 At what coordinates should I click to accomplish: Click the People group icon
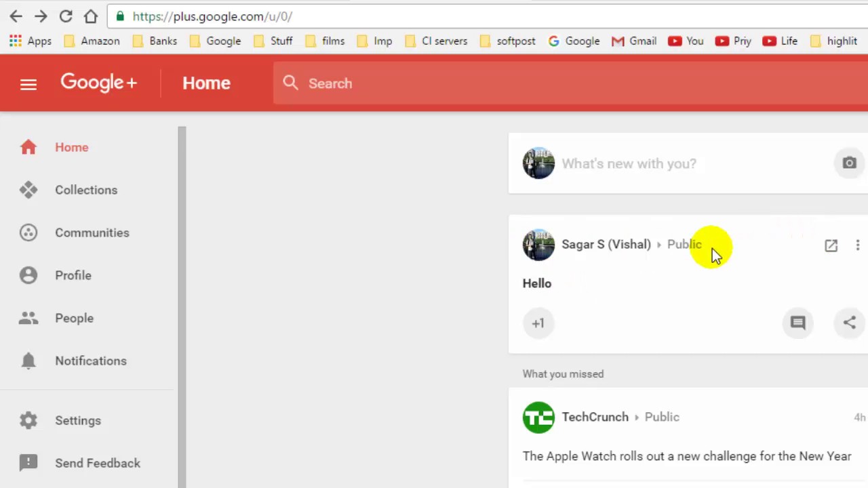tap(28, 318)
